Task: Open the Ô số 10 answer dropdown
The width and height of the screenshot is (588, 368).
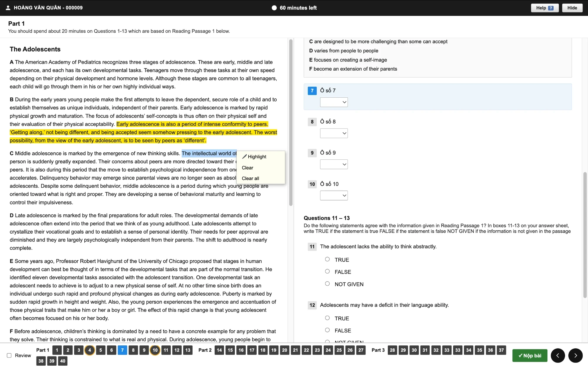Action: pyautogui.click(x=334, y=195)
